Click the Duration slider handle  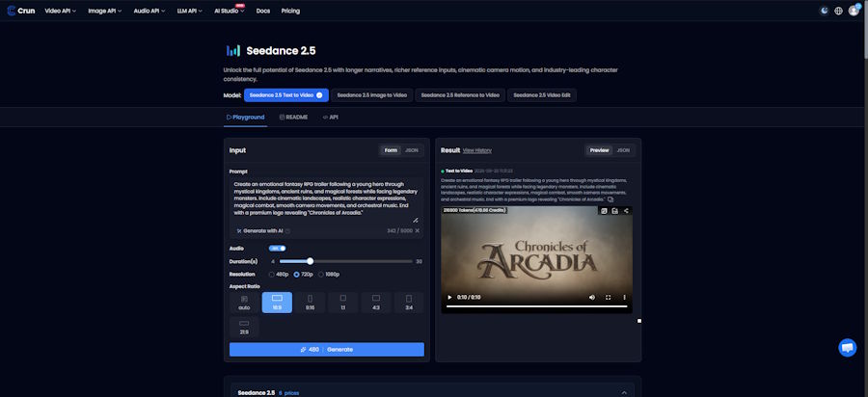[x=310, y=261]
